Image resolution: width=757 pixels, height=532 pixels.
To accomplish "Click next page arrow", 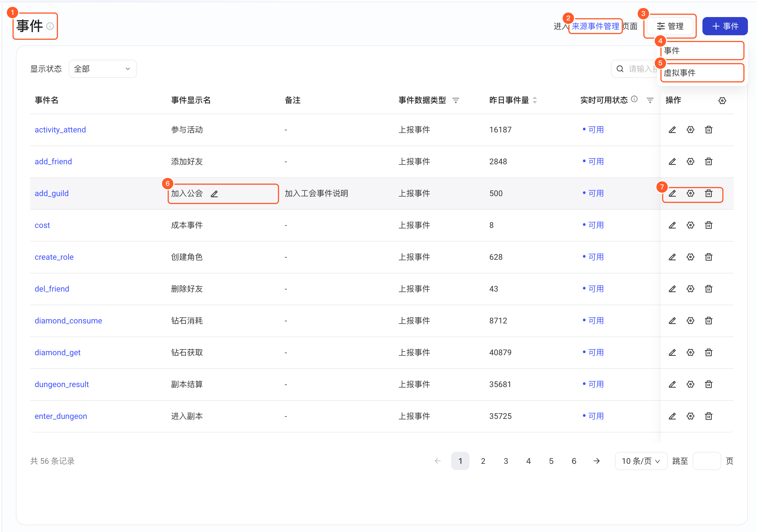I will coord(596,461).
